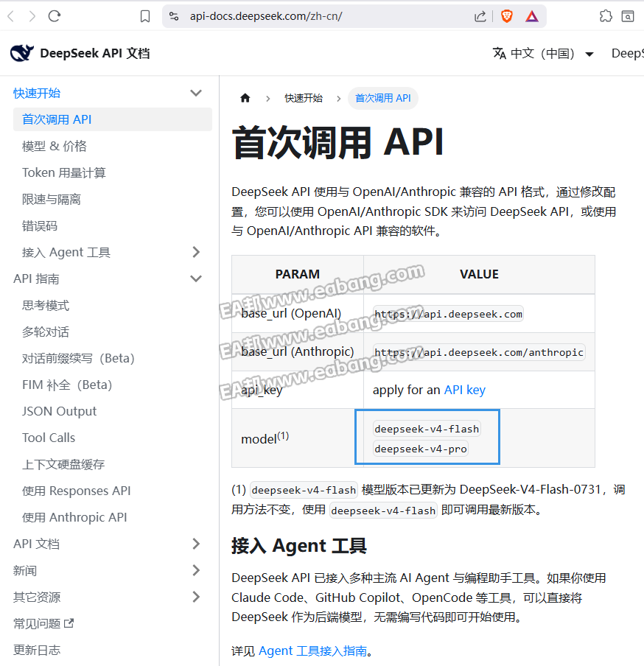Click the VALUE column header
Screen dimensions: 644x666
pos(479,274)
